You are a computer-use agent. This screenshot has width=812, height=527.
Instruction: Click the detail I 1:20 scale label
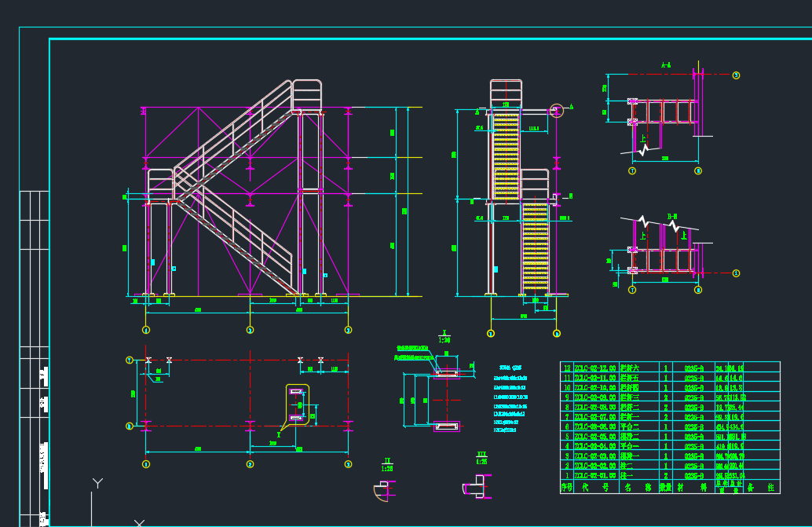tap(444, 336)
